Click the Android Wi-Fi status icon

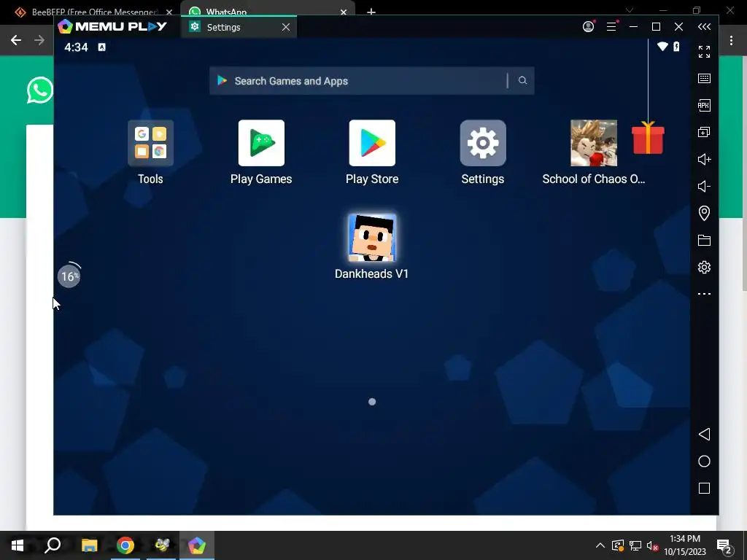click(x=662, y=46)
